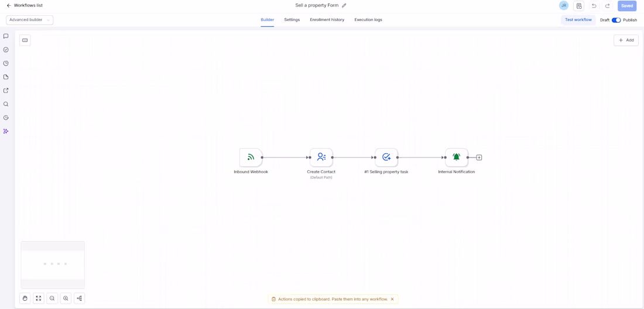
Task: Open the search icon in the sidebar
Action: point(6,104)
